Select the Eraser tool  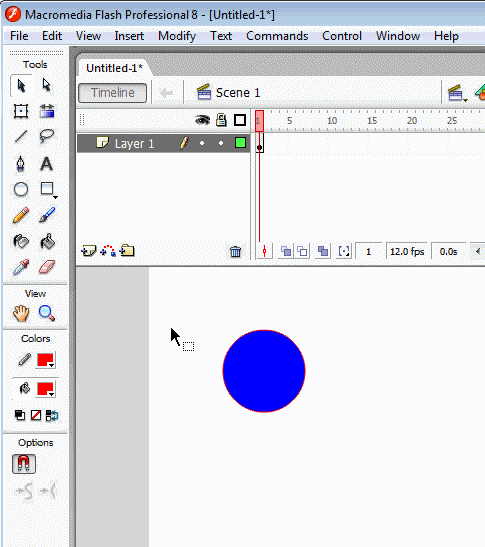pos(47,267)
